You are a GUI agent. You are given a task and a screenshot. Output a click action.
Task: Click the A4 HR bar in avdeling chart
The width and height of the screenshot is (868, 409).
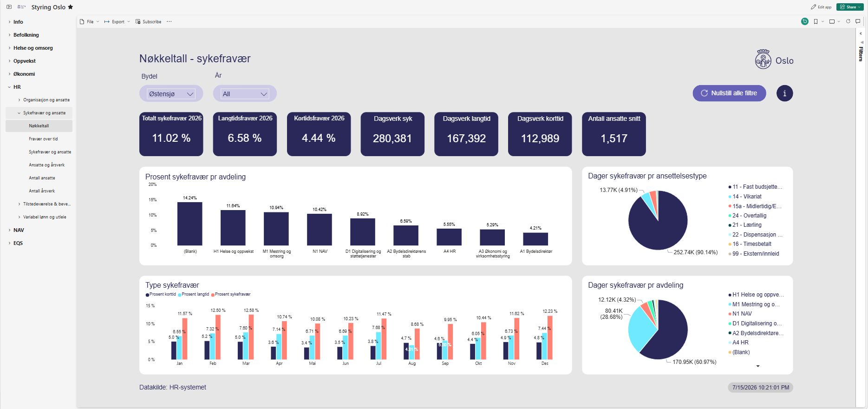449,237
